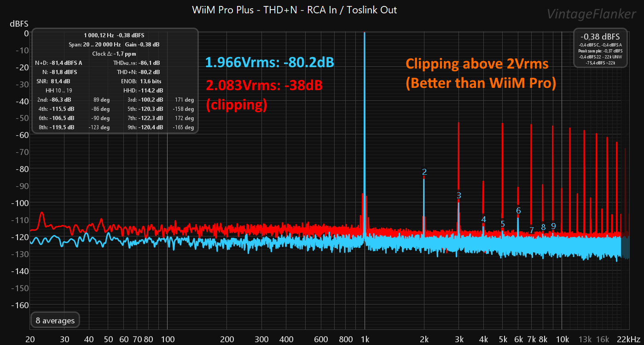Click the "89 deg" phase value

click(101, 99)
